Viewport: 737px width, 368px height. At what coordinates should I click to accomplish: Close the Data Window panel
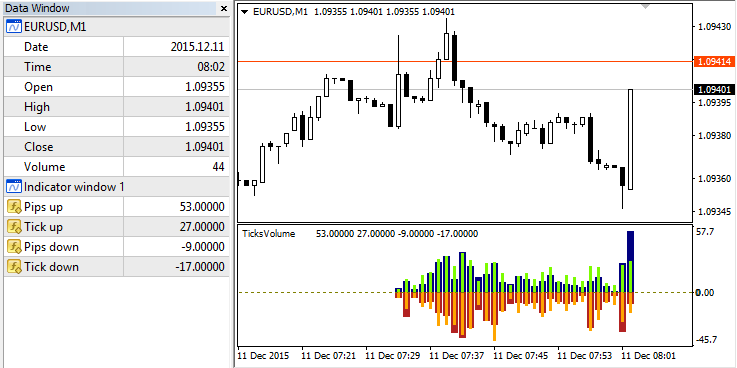pos(223,8)
